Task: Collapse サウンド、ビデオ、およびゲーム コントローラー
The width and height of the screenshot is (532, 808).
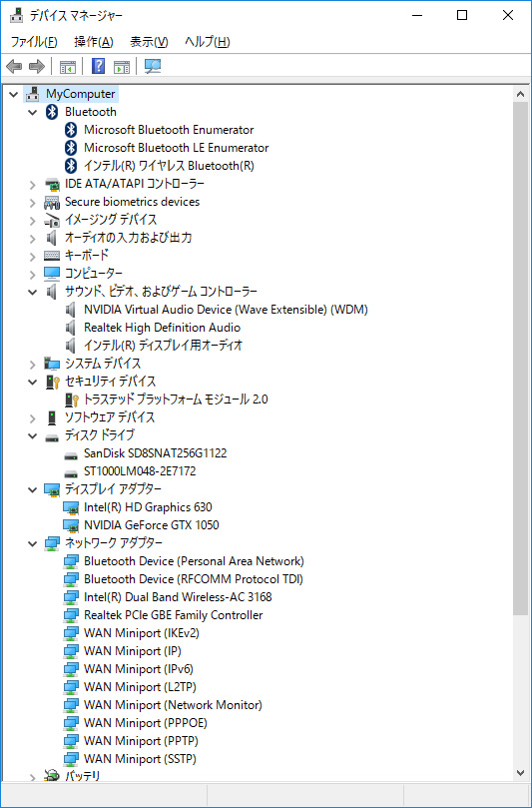Action: pyautogui.click(x=33, y=293)
